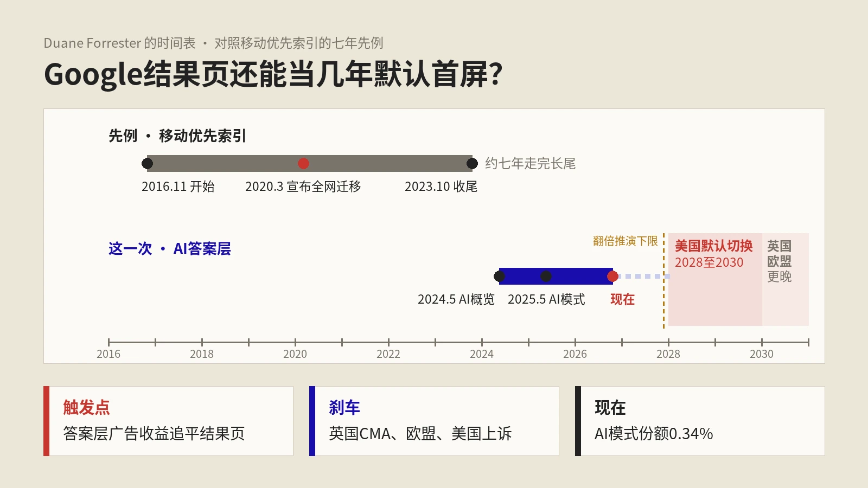Select the black card heading "现在"
The image size is (868, 488).
[610, 407]
